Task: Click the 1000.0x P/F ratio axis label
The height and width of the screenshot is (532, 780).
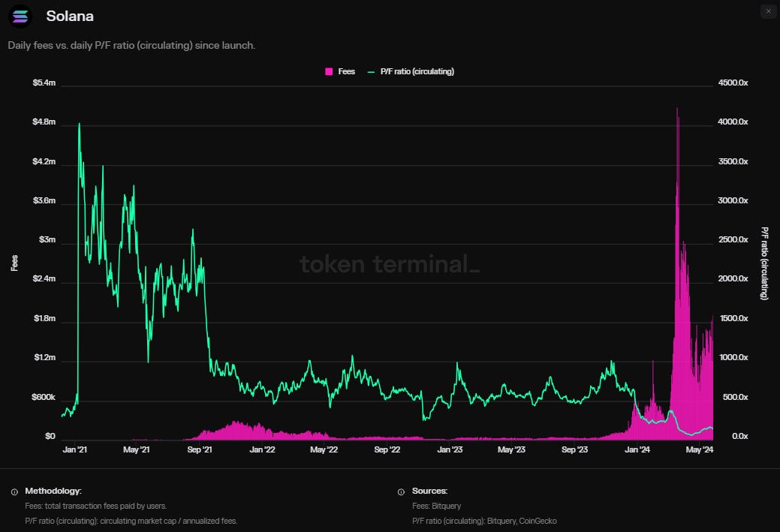Action: (733, 358)
